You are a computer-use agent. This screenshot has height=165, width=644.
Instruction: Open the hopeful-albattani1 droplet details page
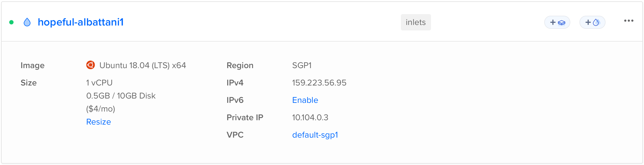[x=81, y=22]
